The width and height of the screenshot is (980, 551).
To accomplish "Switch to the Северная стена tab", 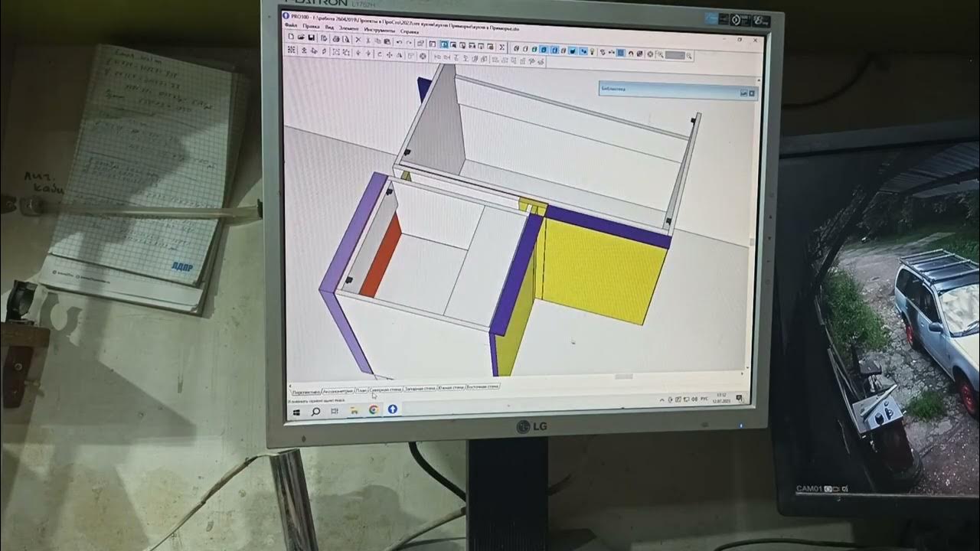I will point(385,390).
